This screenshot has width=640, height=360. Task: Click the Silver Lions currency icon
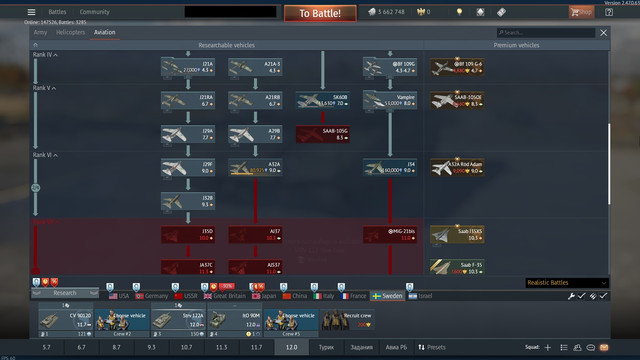pos(371,12)
